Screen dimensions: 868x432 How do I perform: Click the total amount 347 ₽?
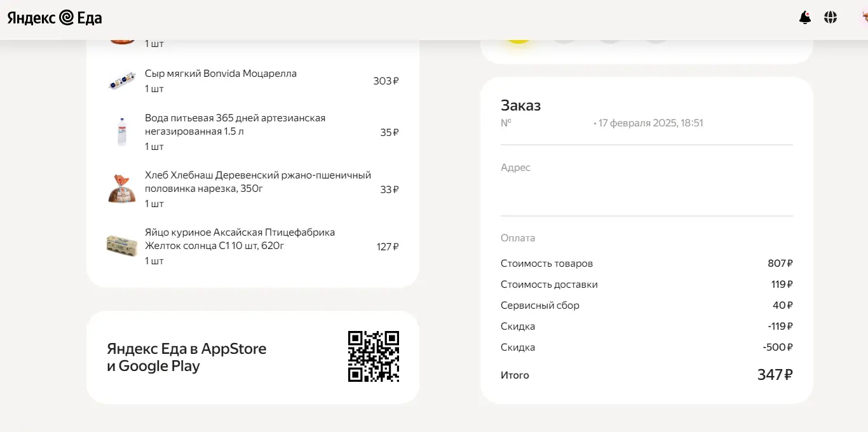(775, 375)
